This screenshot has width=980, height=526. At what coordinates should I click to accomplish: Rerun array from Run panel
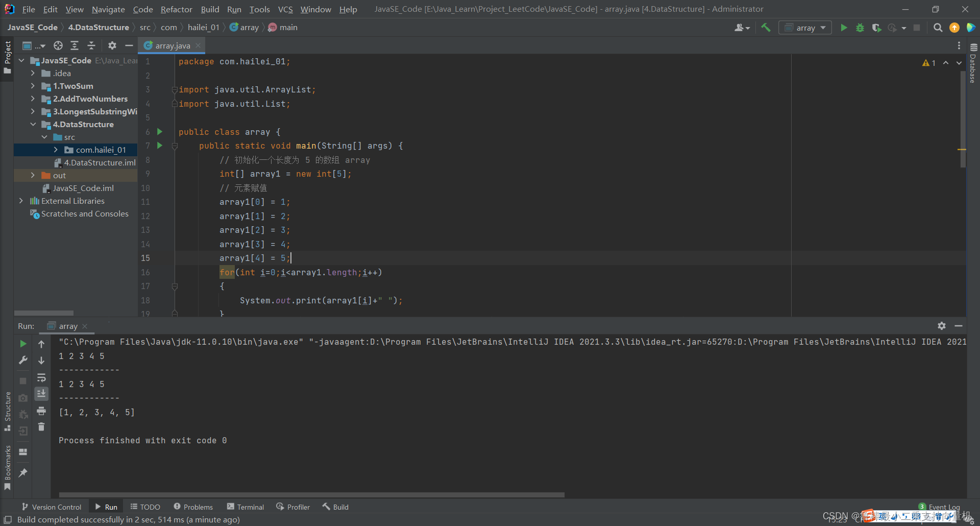coord(23,344)
